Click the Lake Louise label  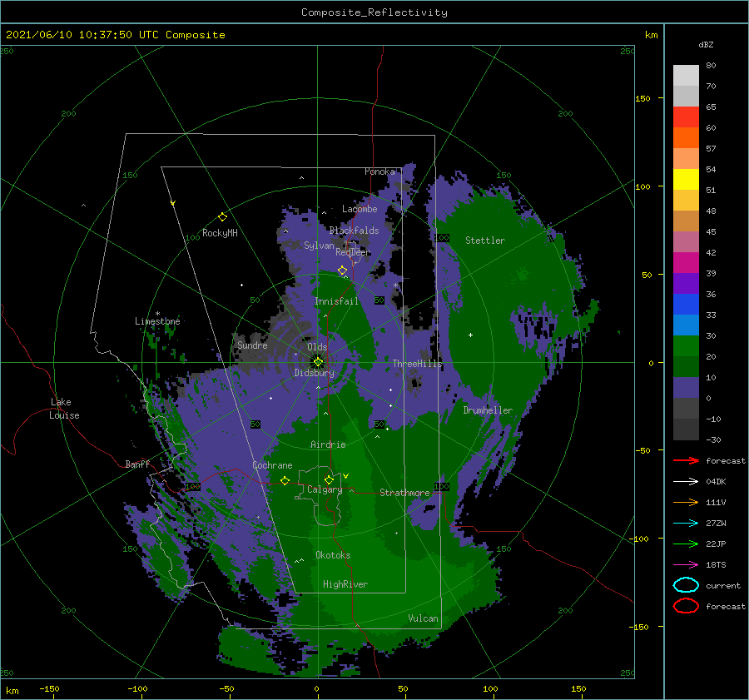coord(64,409)
